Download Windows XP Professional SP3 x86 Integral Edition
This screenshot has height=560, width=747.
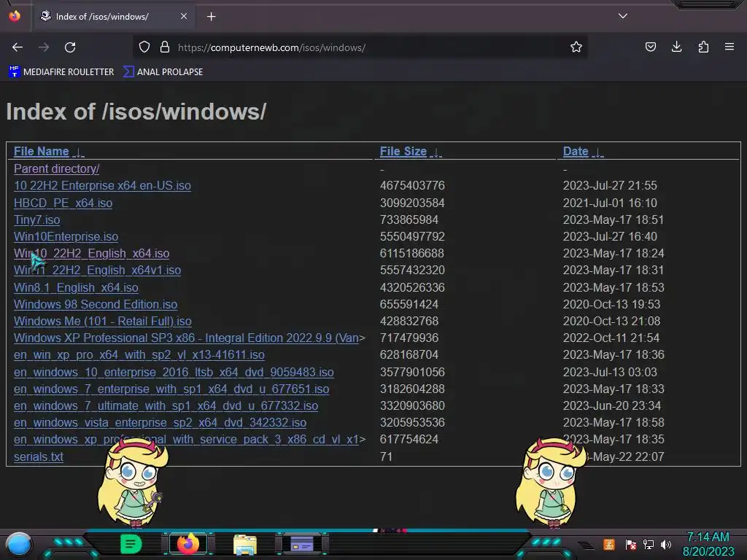[x=186, y=338]
